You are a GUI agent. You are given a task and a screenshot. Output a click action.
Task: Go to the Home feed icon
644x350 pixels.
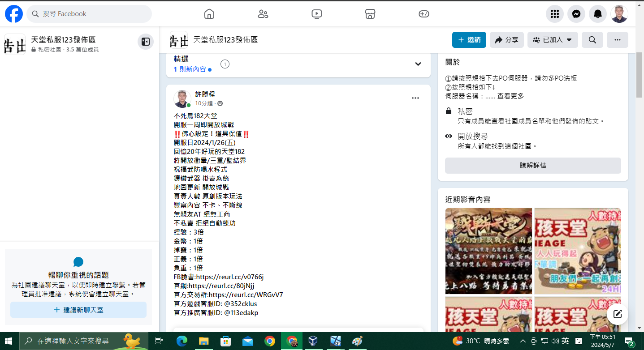[x=209, y=14]
